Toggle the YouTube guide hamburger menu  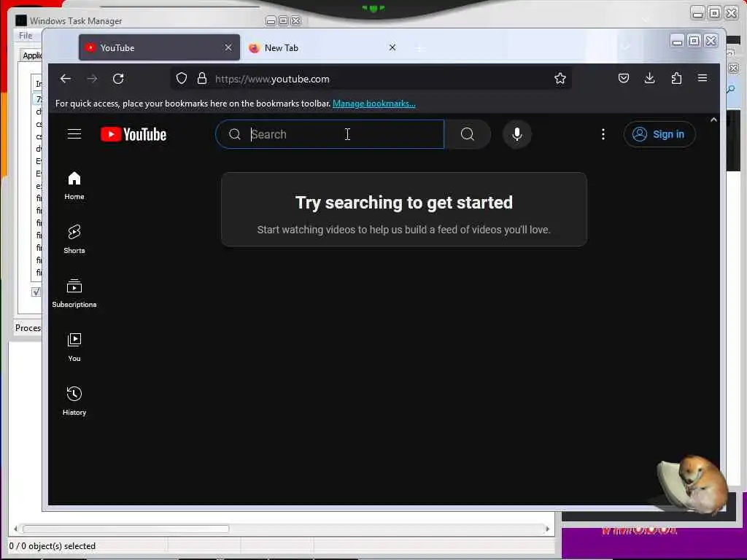pos(74,134)
